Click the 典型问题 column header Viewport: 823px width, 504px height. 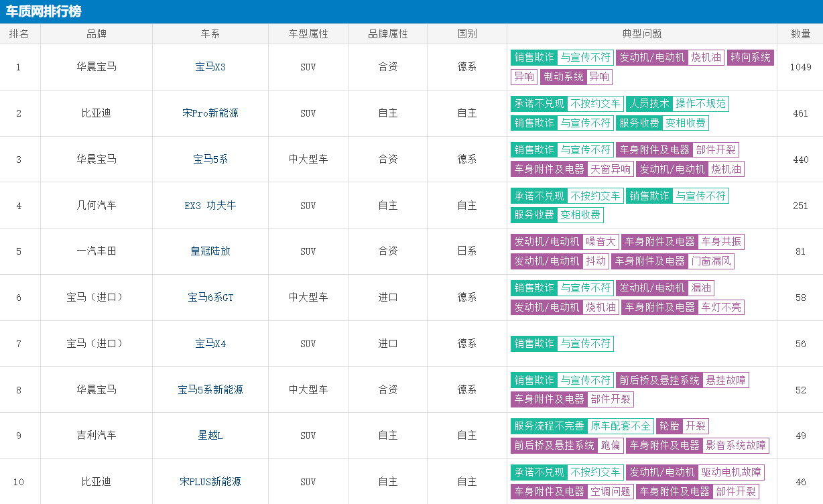(x=641, y=34)
